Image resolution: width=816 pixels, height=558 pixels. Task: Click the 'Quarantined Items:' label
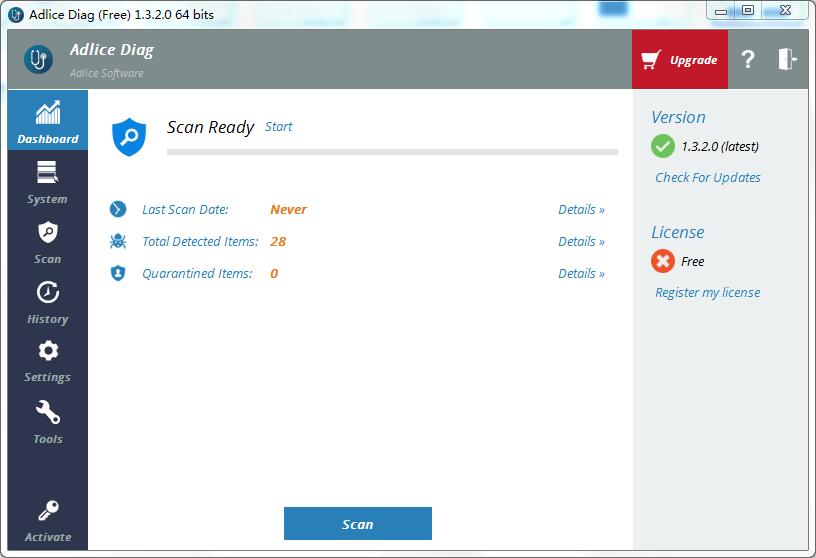tap(197, 273)
